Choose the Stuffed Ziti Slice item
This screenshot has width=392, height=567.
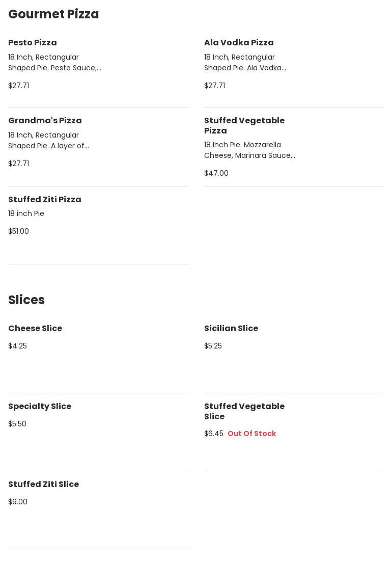44,484
